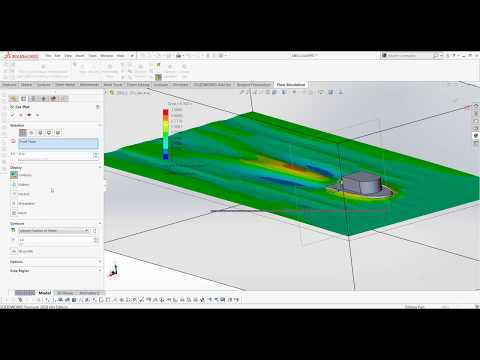480x360 pixels.
Task: Expand the Crop Region section
Action: pos(100,271)
